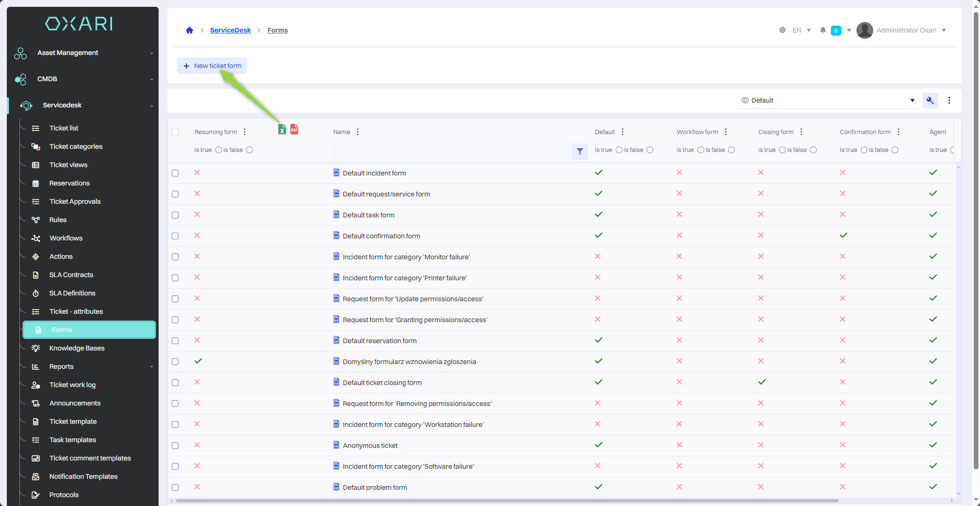Export table to PDF icon
The image size is (980, 506).
[294, 129]
